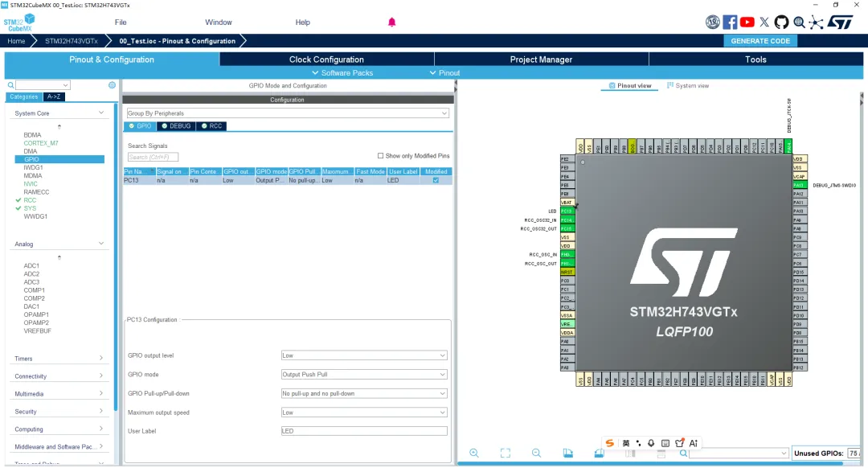868x468 pixels.
Task: Fit chip to the pinout view
Action: [506, 453]
